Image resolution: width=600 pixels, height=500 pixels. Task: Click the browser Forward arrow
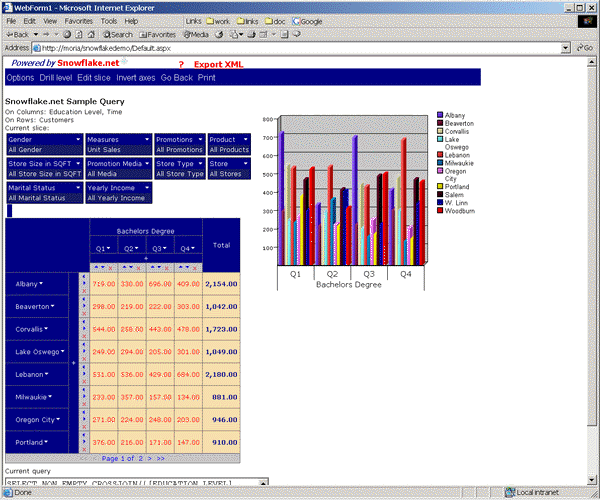46,34
